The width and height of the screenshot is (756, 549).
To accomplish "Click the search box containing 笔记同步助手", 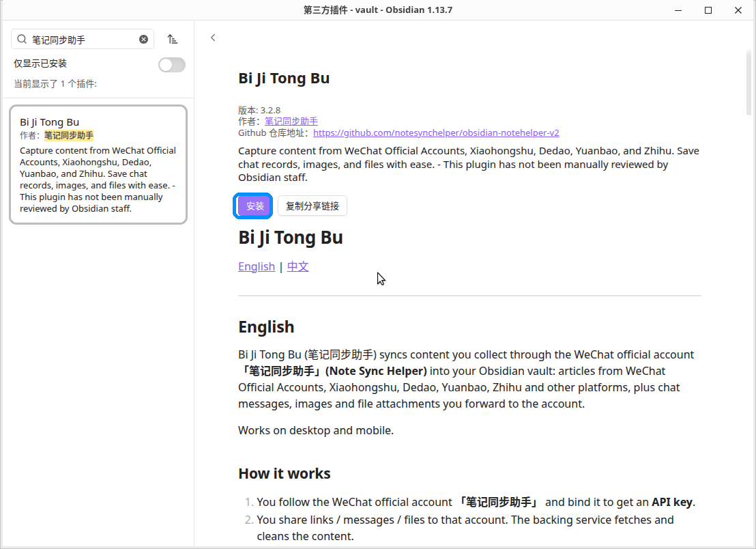I will pos(83,40).
